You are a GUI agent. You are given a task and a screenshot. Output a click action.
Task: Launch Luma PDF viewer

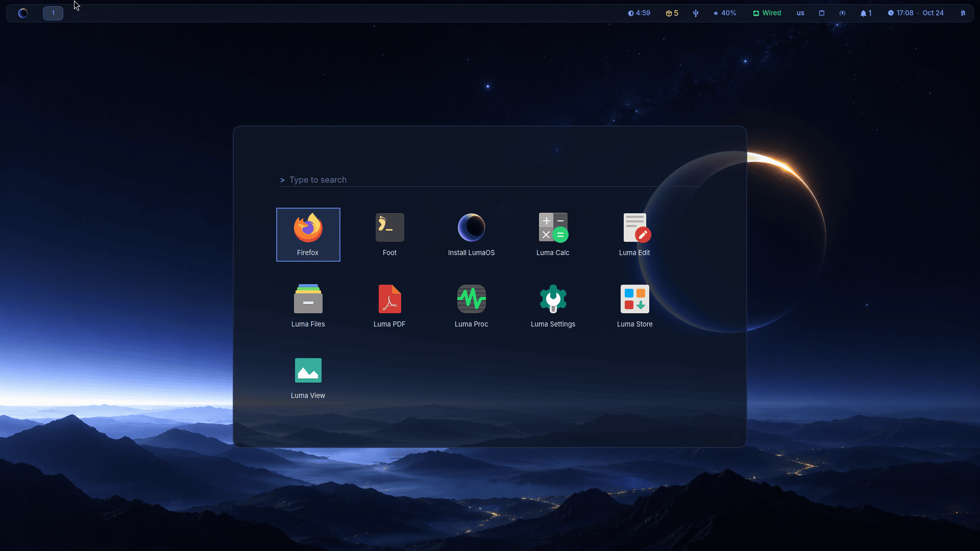[x=389, y=306]
